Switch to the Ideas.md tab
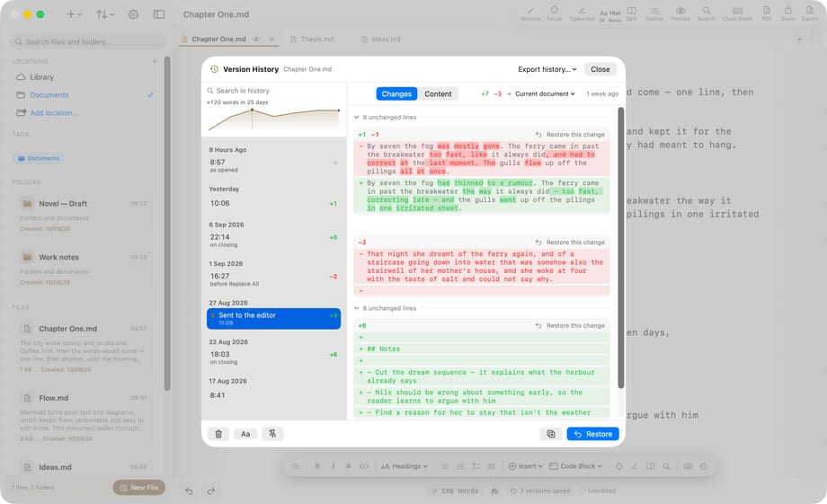The height and width of the screenshot is (504, 827). point(381,39)
